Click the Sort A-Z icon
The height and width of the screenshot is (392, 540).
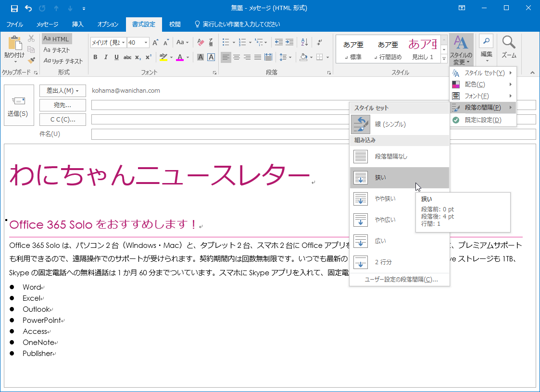point(304,42)
